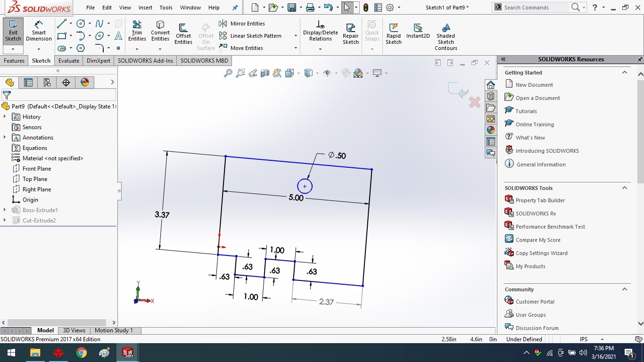This screenshot has height=362, width=644.
Task: Select the Polygon sketch tool
Action: tap(81, 48)
